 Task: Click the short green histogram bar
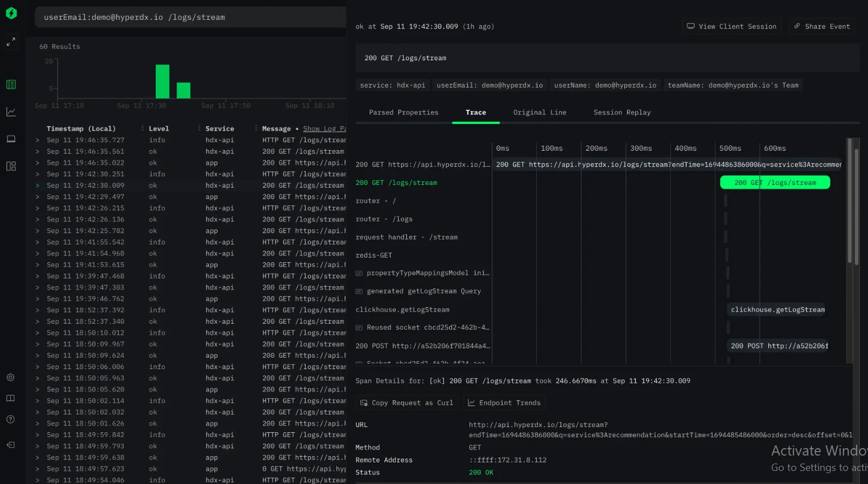(x=183, y=90)
